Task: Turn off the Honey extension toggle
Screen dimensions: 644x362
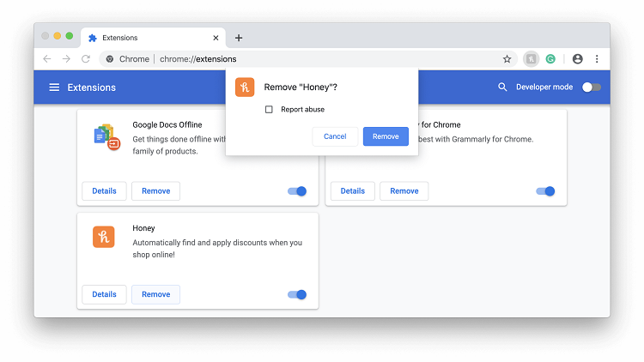Action: tap(297, 294)
